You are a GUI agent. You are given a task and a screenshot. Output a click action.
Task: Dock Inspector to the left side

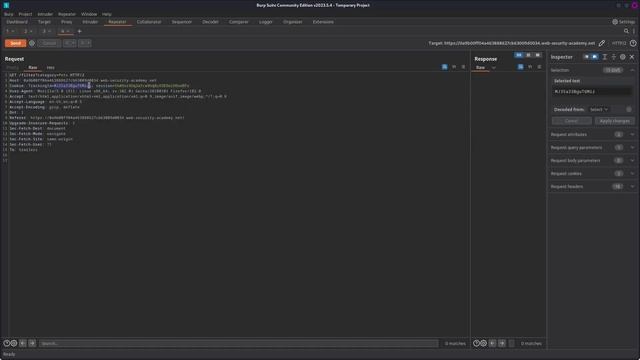click(x=587, y=57)
